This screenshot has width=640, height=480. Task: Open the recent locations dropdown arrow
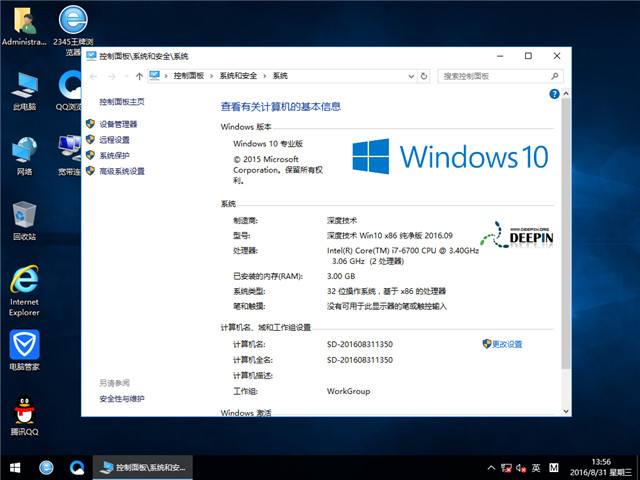tap(124, 76)
